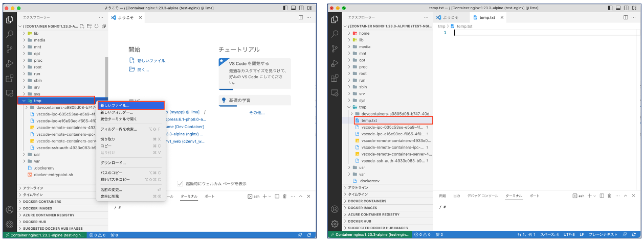Kill terminal trash icon in right window
The height and width of the screenshot is (242, 644).
610,196
